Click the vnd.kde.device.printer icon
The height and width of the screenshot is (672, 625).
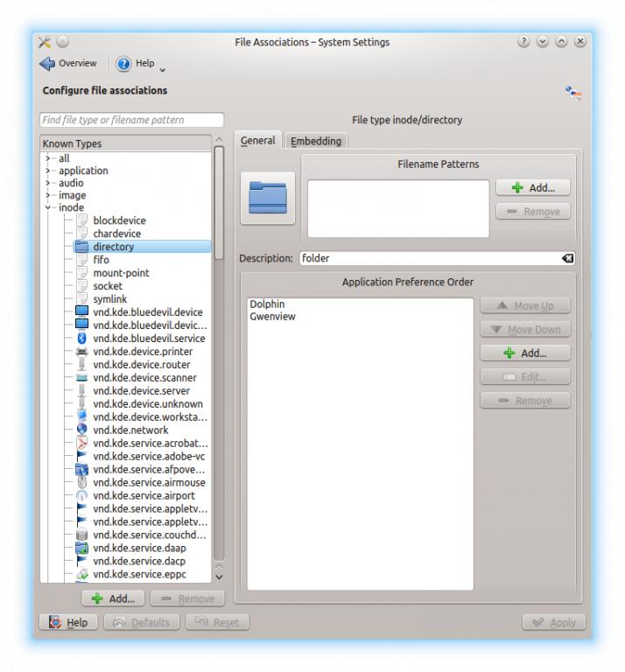[82, 352]
